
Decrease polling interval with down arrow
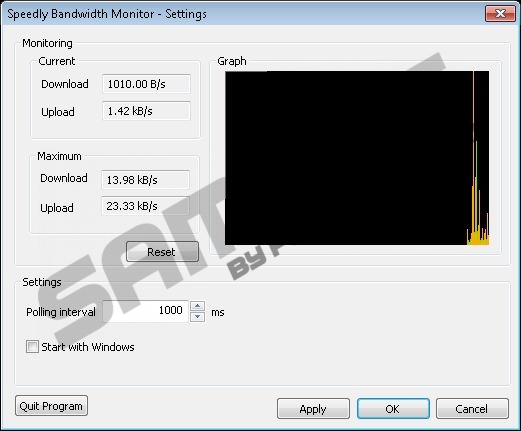[x=197, y=316]
